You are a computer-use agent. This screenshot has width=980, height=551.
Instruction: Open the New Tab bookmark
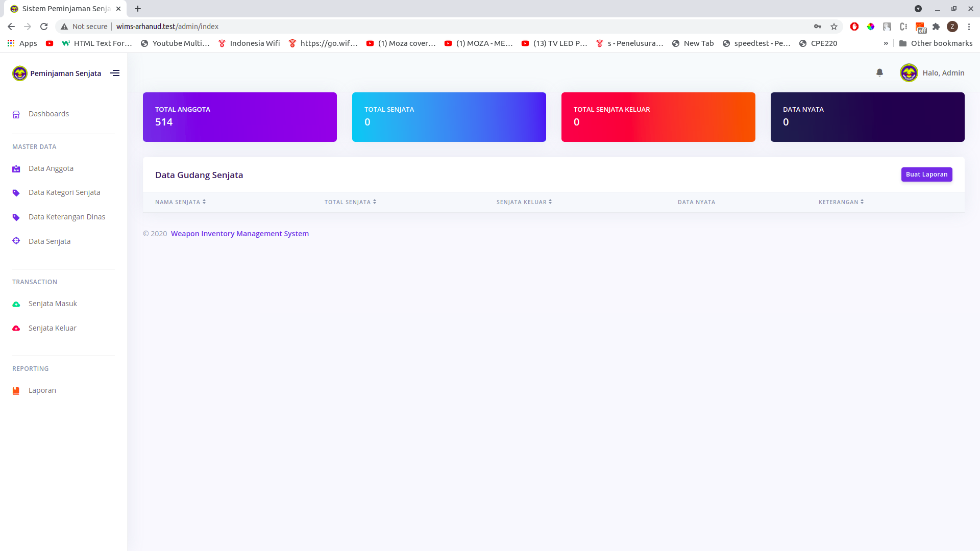tap(693, 43)
